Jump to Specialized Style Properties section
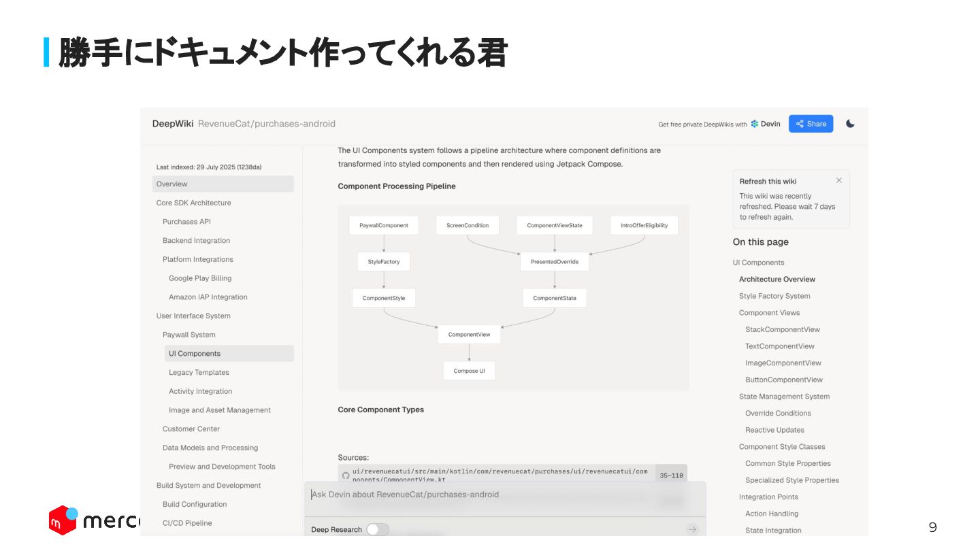Viewport: 980px width, 551px height. click(x=791, y=480)
